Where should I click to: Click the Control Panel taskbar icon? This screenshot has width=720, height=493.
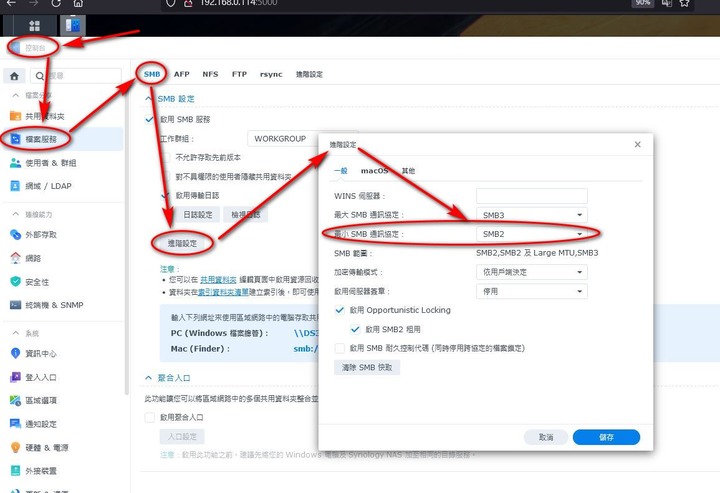(73, 25)
